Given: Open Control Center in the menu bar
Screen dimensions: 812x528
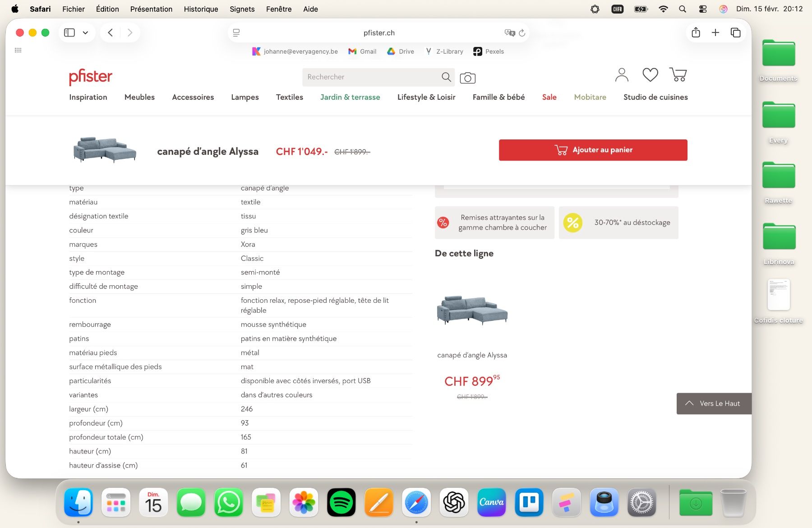Looking at the screenshot, I should (x=703, y=9).
